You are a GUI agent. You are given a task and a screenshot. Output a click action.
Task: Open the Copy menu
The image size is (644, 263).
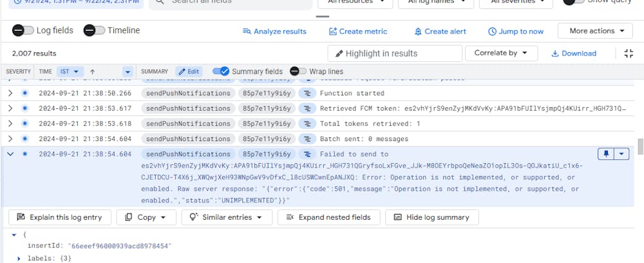146,217
